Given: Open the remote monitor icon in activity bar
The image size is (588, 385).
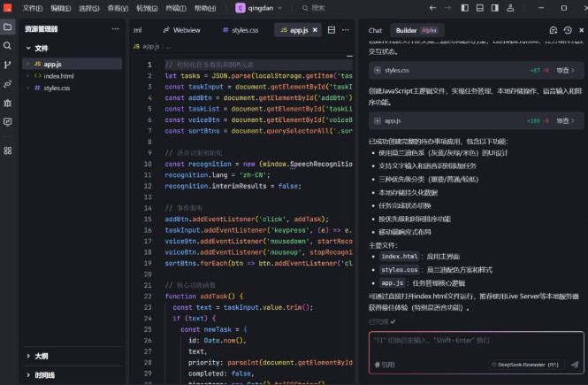Looking at the screenshot, I should click(x=7, y=121).
